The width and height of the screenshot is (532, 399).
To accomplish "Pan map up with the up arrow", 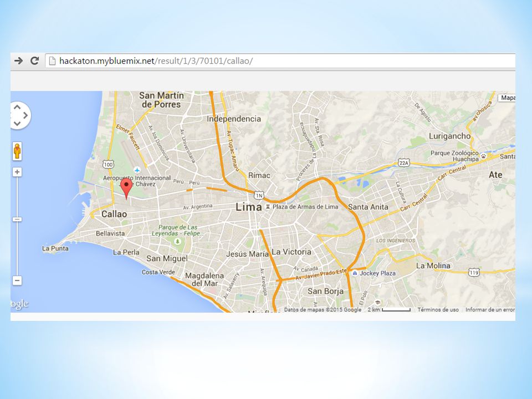I will pyautogui.click(x=17, y=107).
